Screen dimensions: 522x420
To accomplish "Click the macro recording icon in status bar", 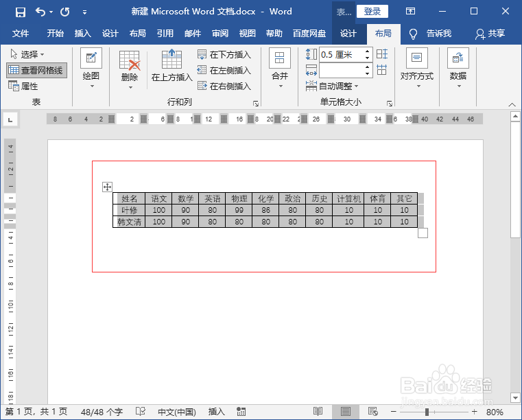I will click(x=241, y=412).
